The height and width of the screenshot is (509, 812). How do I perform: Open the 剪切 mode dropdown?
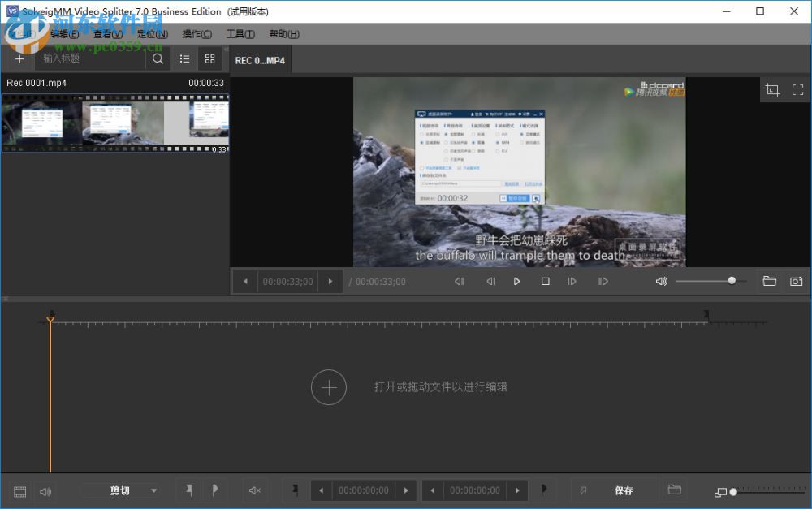(x=120, y=490)
